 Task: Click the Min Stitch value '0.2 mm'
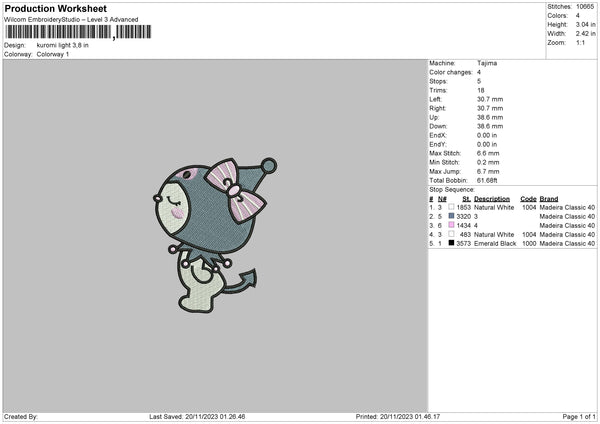[488, 162]
